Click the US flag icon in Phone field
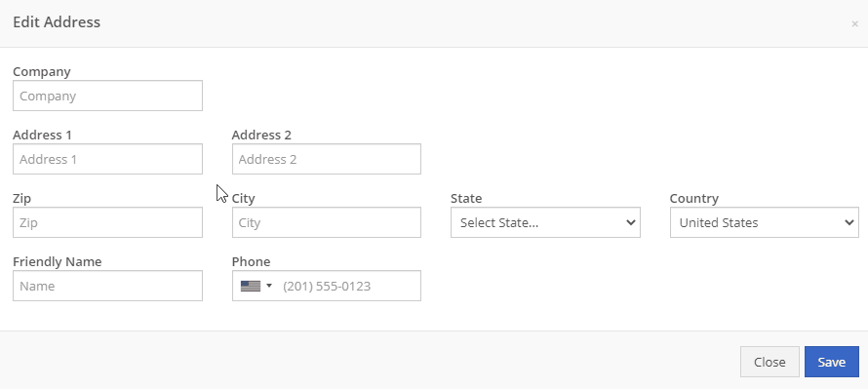The height and width of the screenshot is (389, 868). 251,286
